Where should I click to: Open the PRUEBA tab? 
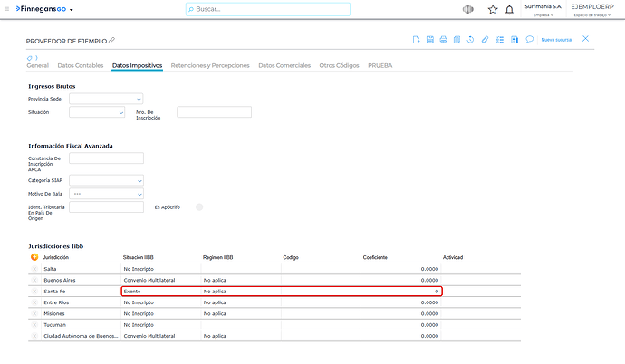coord(380,66)
